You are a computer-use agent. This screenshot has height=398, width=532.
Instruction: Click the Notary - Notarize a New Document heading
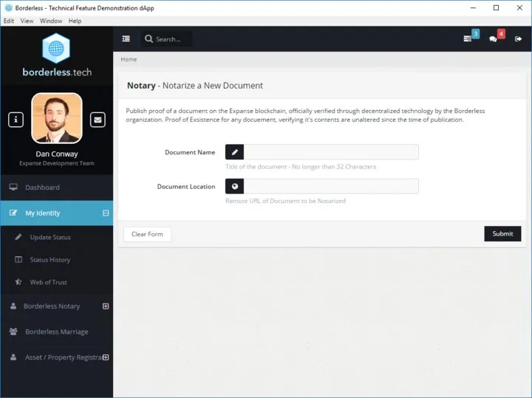(x=195, y=86)
